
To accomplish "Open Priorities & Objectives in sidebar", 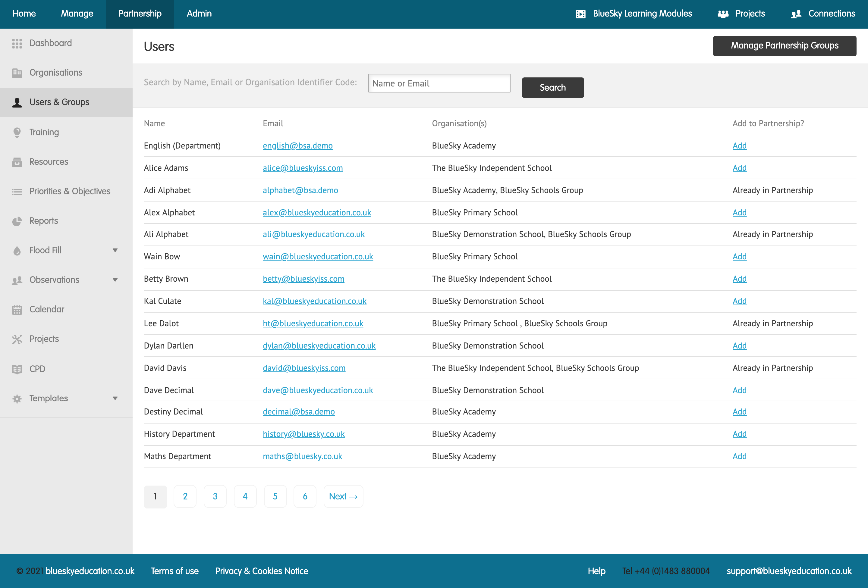I will (66, 192).
